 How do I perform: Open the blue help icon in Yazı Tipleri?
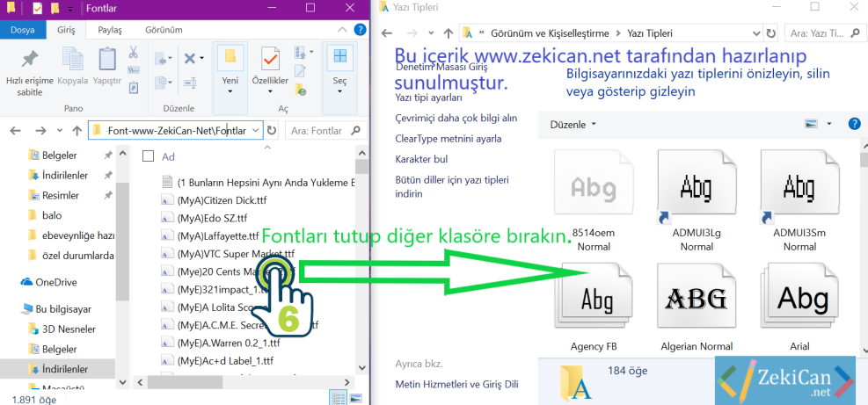pos(853,124)
